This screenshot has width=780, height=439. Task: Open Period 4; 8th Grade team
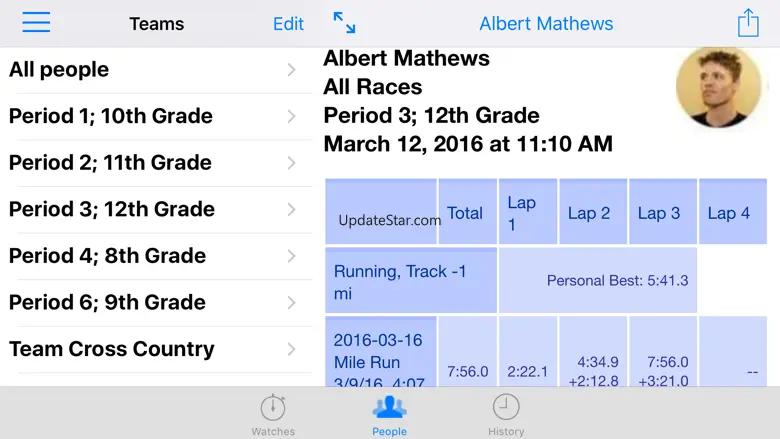[x=156, y=256]
